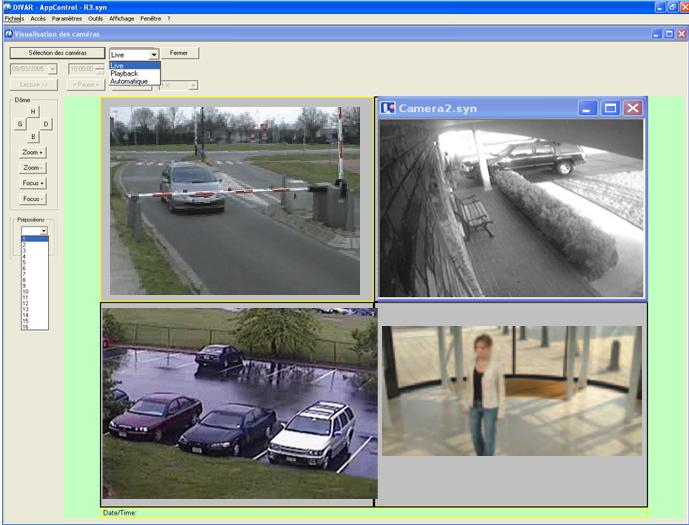This screenshot has height=525, width=689.
Task: Select Automatique in the mode dropdown
Action: click(129, 81)
